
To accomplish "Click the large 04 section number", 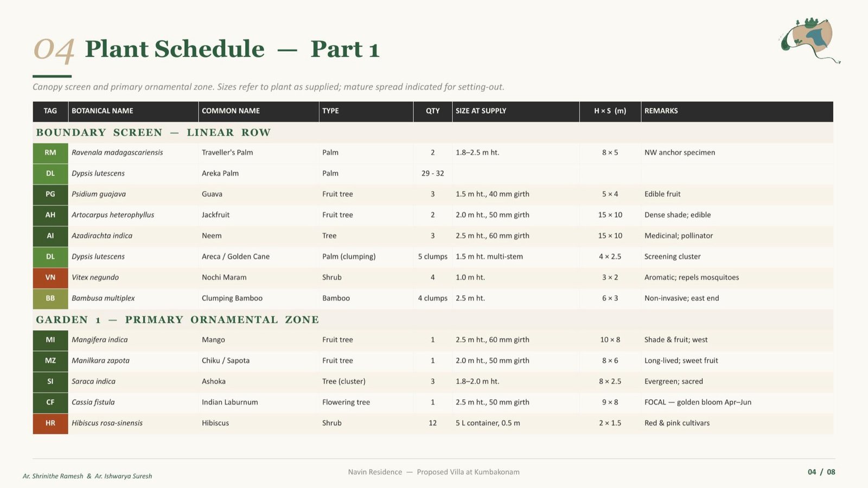I will (54, 50).
